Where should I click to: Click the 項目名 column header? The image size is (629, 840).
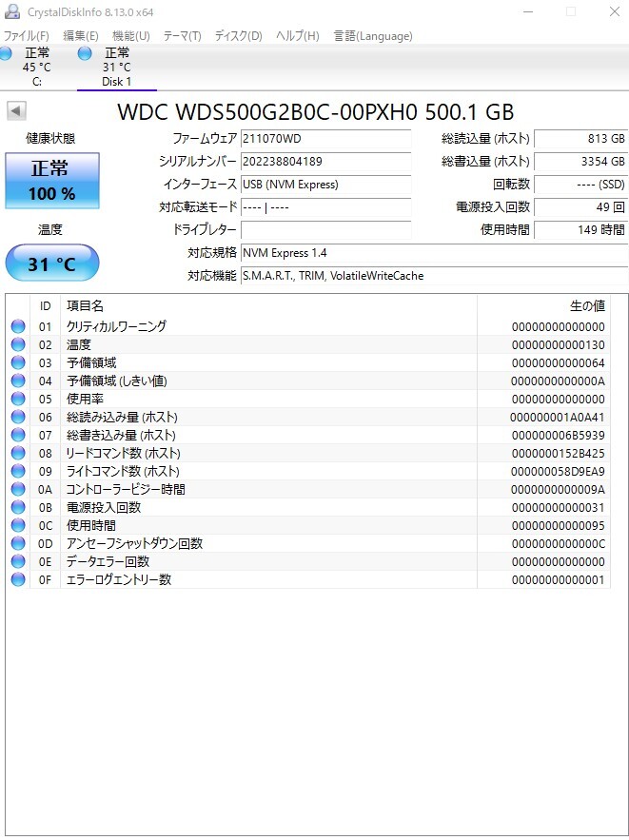pos(268,306)
